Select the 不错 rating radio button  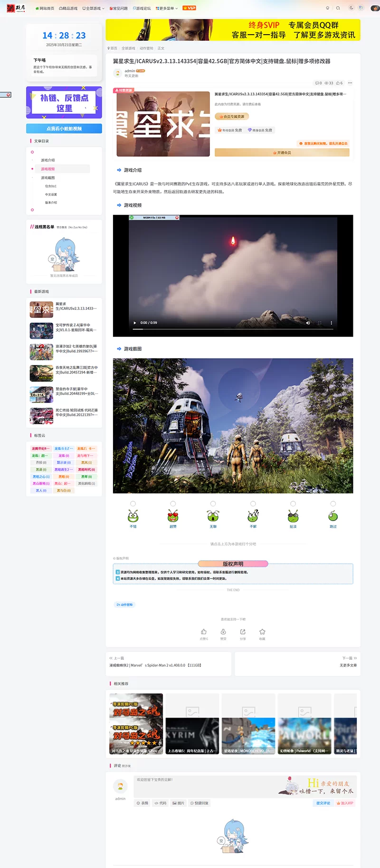coord(133,504)
